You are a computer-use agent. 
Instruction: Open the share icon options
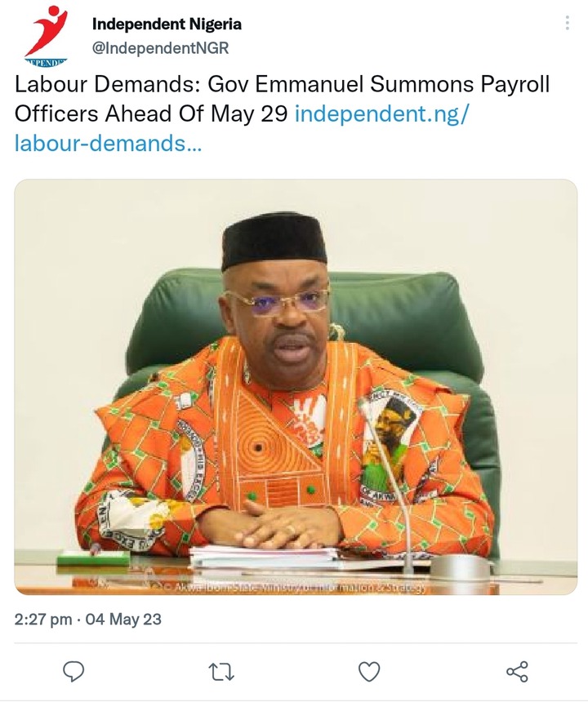(x=517, y=672)
